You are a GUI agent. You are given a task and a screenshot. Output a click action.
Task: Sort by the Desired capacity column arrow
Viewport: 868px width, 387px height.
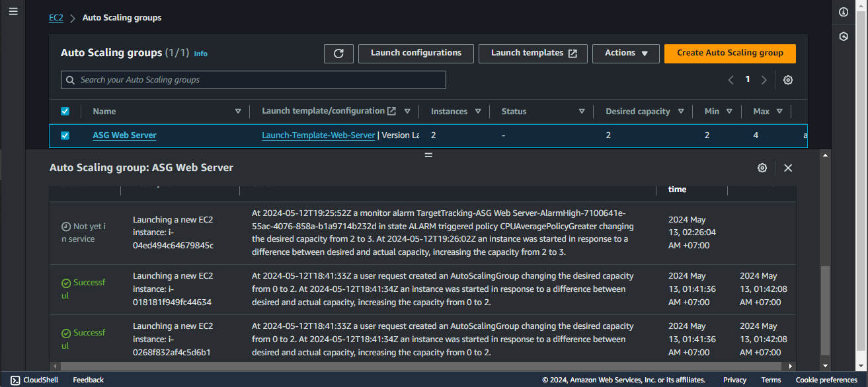[x=681, y=111]
